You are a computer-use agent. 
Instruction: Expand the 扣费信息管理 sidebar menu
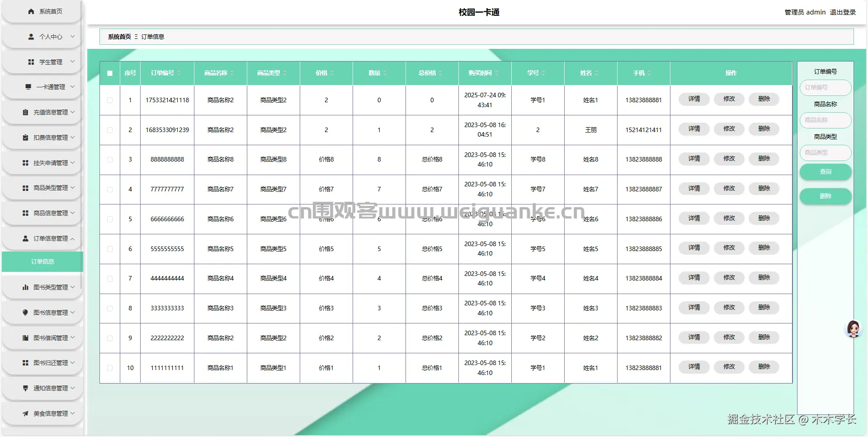point(42,138)
